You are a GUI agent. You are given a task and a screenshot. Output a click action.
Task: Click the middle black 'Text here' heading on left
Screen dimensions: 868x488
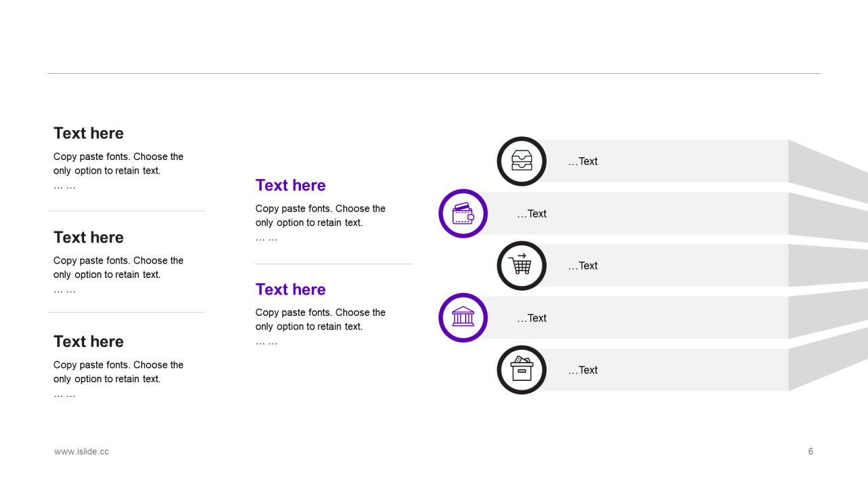pos(89,237)
